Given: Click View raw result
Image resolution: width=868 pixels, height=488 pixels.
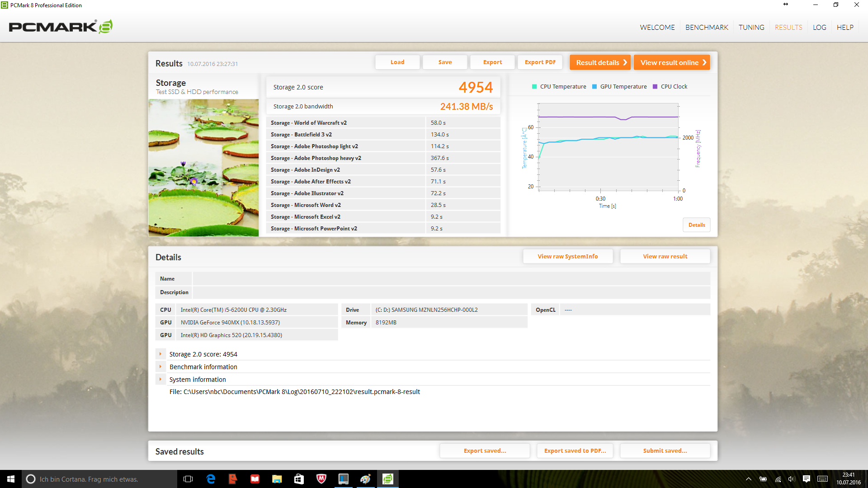Looking at the screenshot, I should point(665,256).
